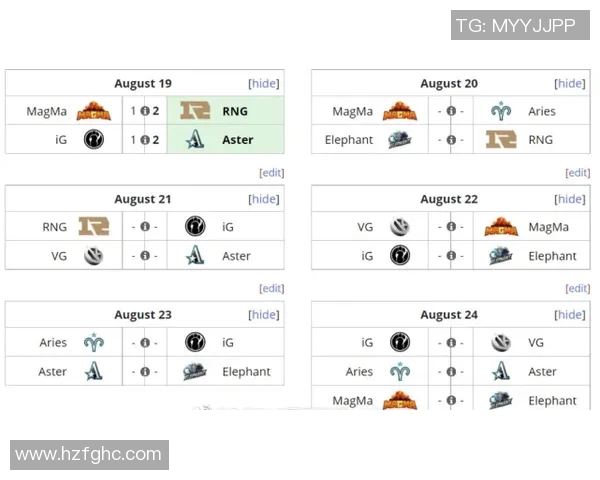This screenshot has width=600, height=480.
Task: Hide the August 23 match table
Action: point(264,315)
